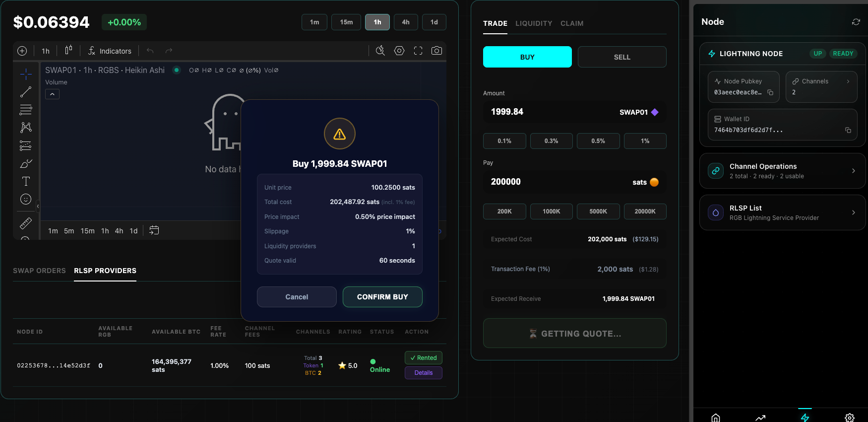Select the brush drawing tool
The image size is (868, 422).
coord(26,163)
